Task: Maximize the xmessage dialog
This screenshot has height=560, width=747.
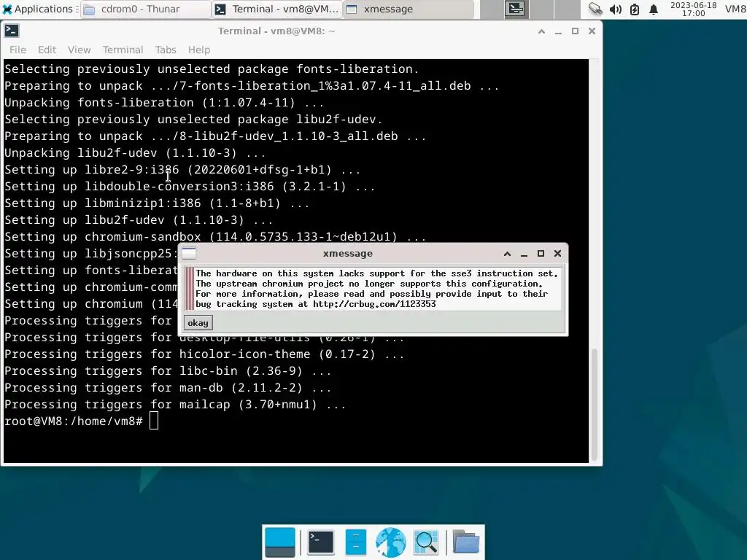Action: [x=541, y=253]
